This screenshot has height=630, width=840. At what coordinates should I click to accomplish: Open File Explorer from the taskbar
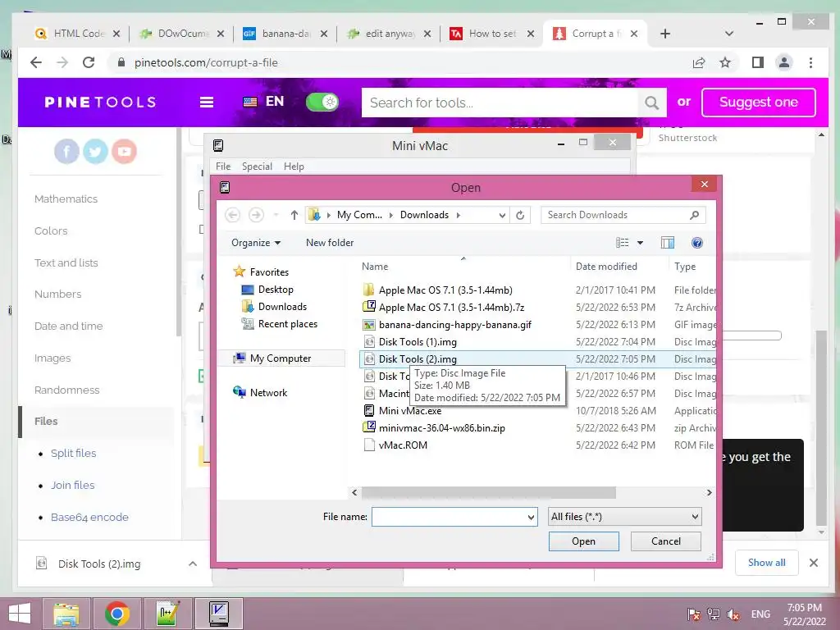[66, 614]
